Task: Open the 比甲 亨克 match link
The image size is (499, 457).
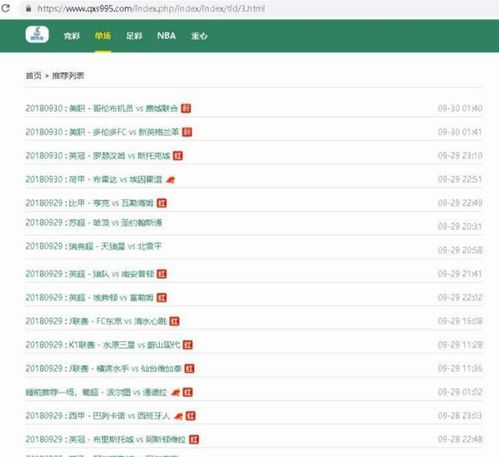Action: [90, 203]
